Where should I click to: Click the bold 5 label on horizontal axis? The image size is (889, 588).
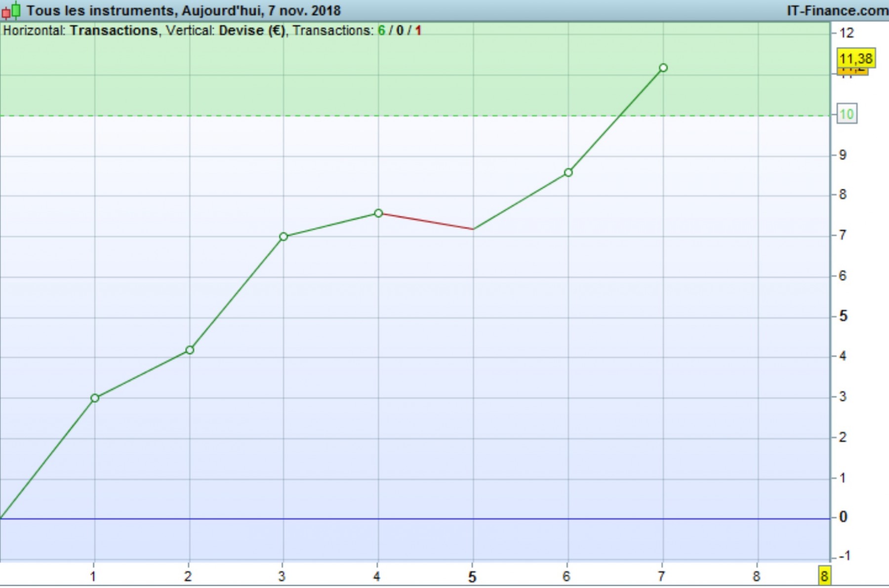click(472, 577)
